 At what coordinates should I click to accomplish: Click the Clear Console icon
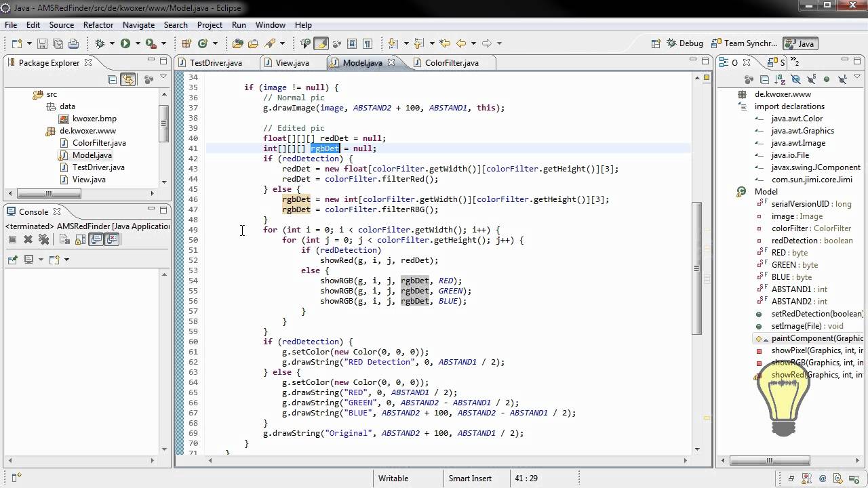(x=64, y=239)
